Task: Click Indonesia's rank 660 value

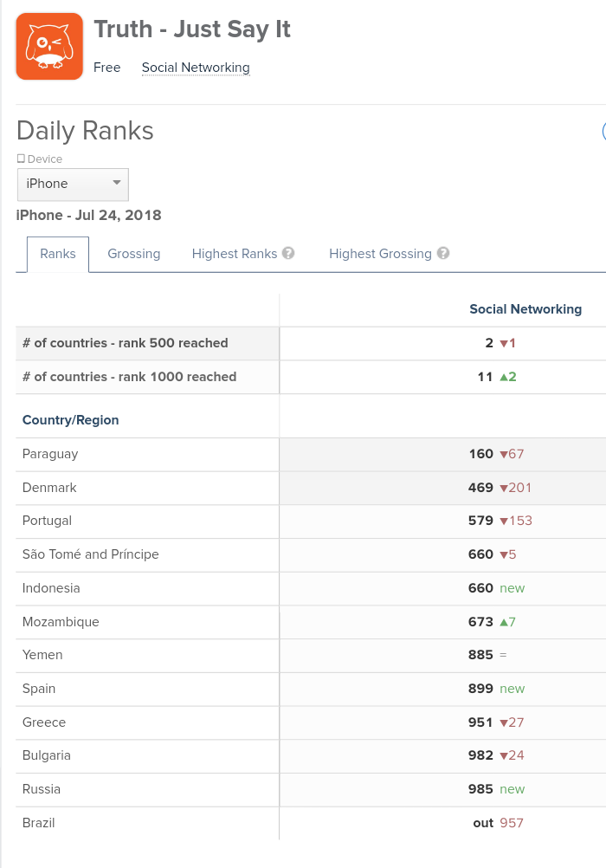Action: [480, 588]
